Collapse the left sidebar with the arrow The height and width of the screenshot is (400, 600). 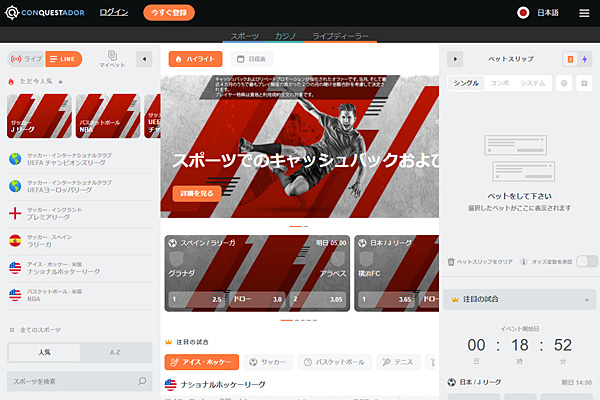[143, 59]
